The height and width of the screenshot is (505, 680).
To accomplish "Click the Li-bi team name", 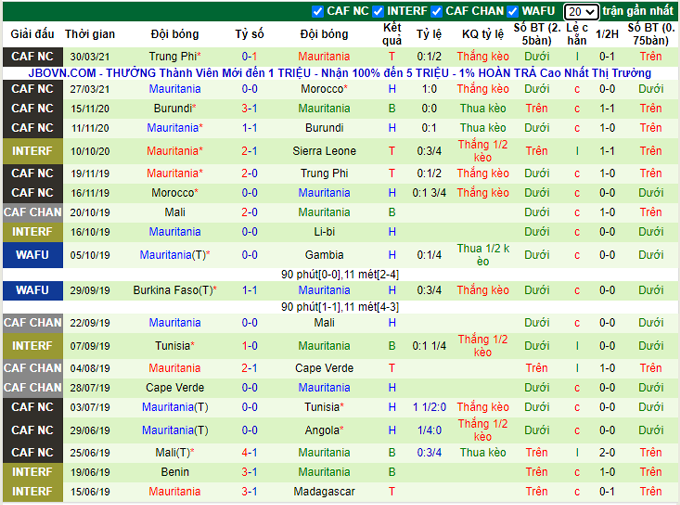I will tap(324, 231).
